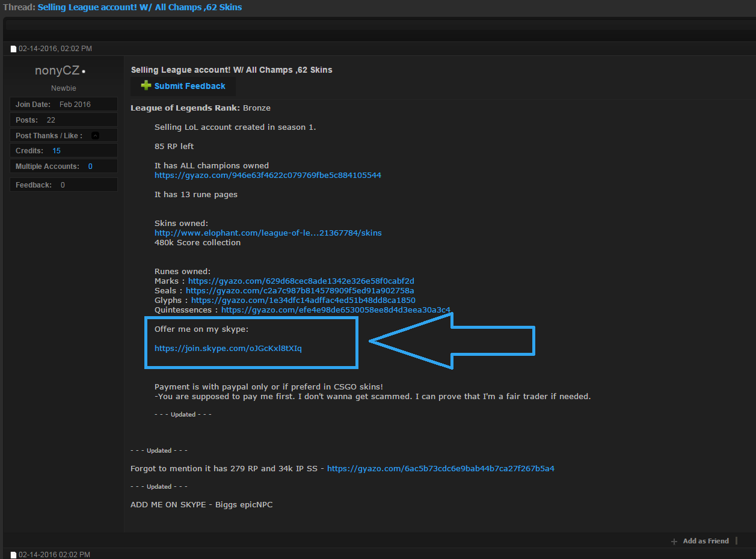Click Multiple Accounts value 0
Image resolution: width=756 pixels, height=559 pixels.
coord(90,166)
